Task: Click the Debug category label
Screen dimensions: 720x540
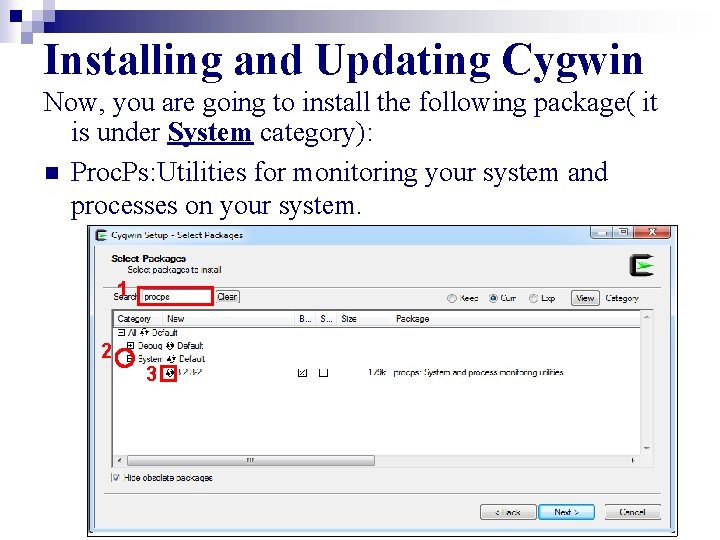Action: 150,345
